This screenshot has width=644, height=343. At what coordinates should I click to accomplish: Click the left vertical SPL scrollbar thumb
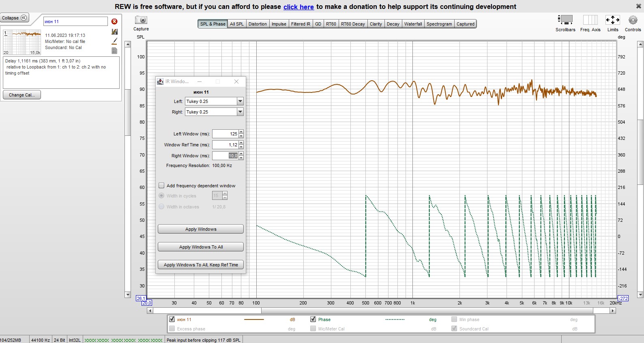point(128,112)
